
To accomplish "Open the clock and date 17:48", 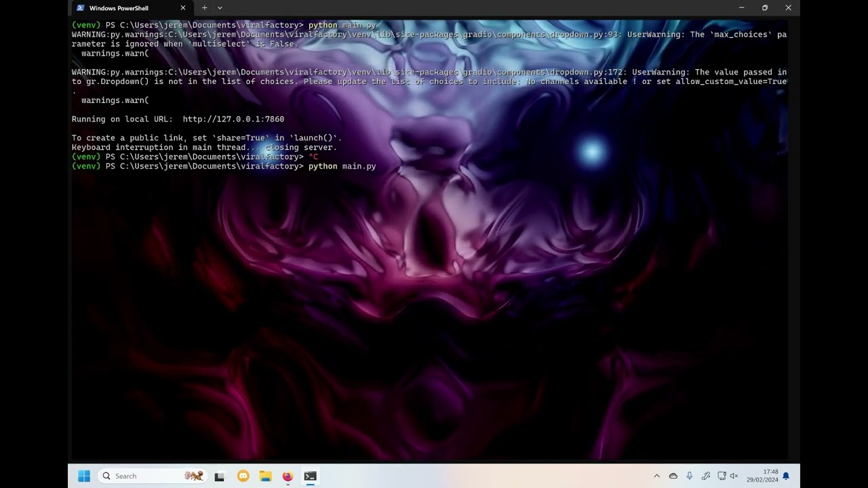I will [x=762, y=476].
